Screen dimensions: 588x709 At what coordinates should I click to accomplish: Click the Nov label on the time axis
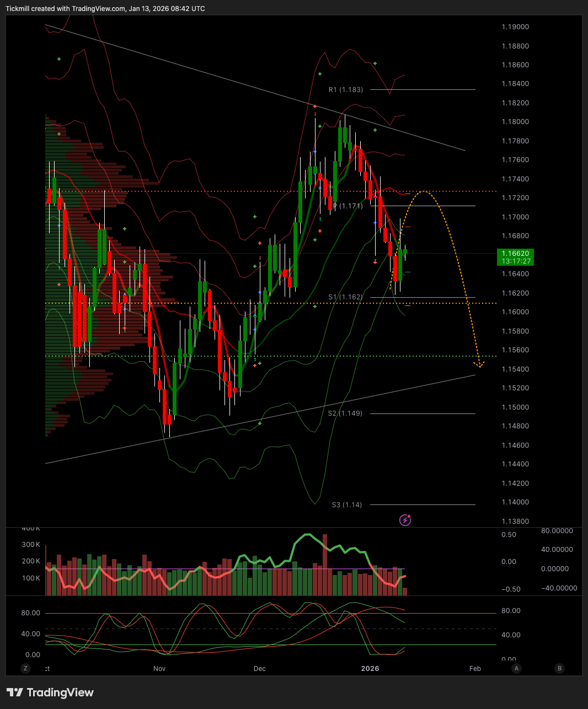point(159,668)
